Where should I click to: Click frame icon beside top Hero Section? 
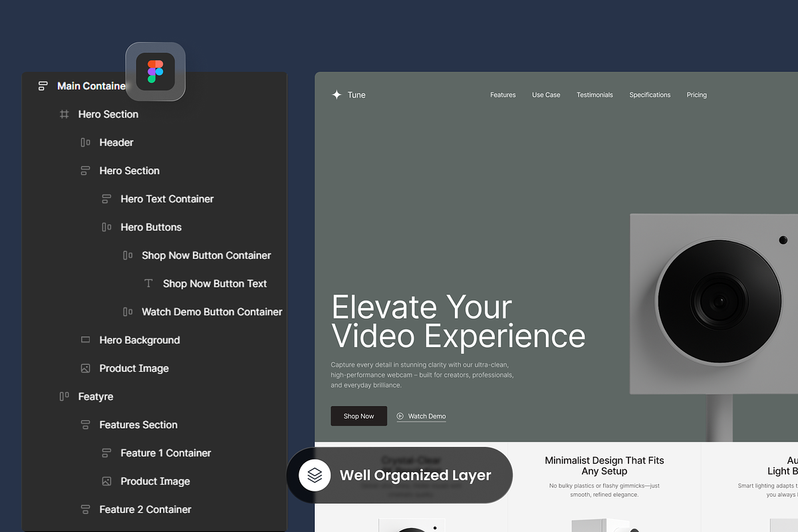pos(64,114)
